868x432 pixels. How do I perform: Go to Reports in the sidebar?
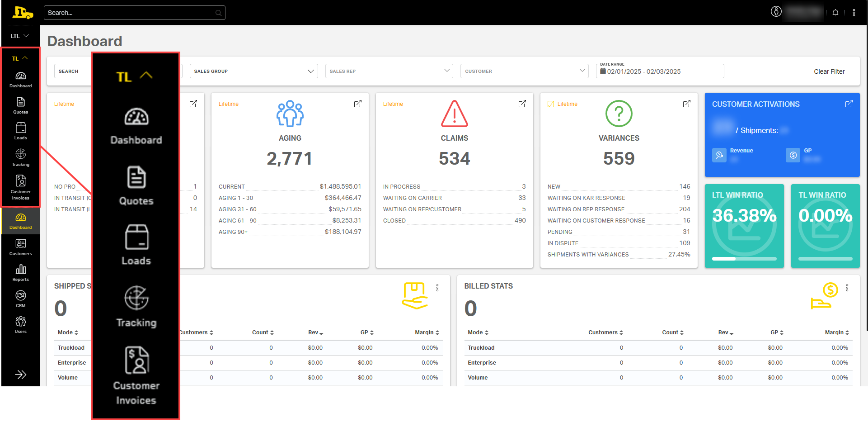coord(20,273)
